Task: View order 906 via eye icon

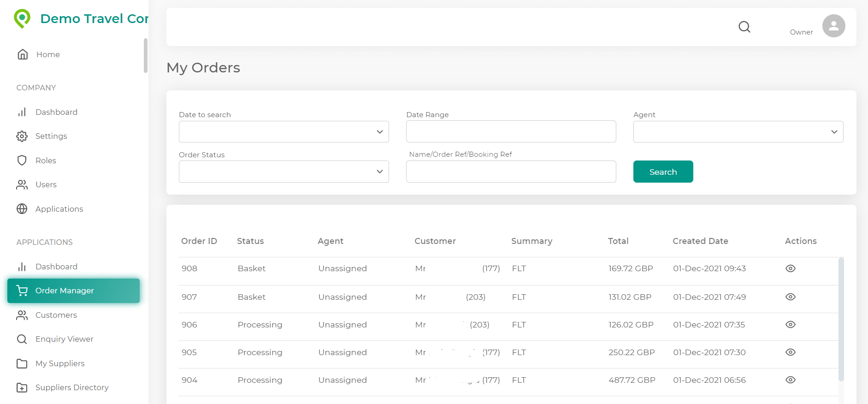Action: (x=791, y=325)
